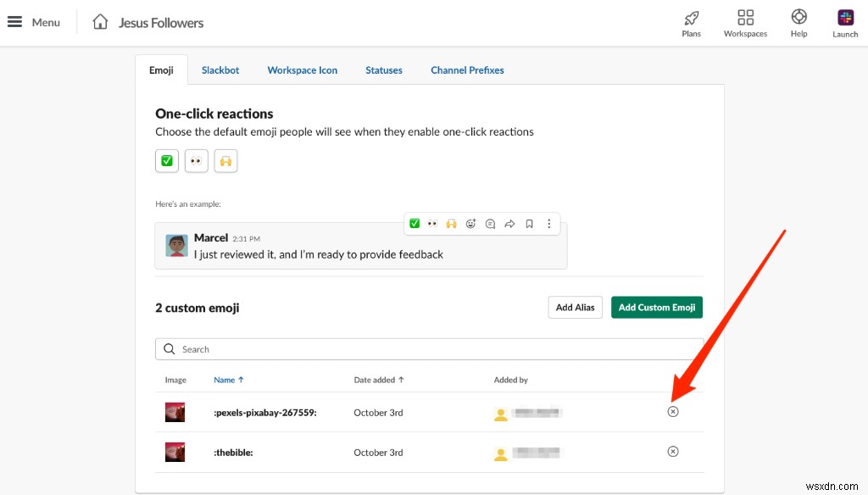Select the eyes one-click reaction emoji
Screen dimensions: 868x495
pyautogui.click(x=196, y=160)
